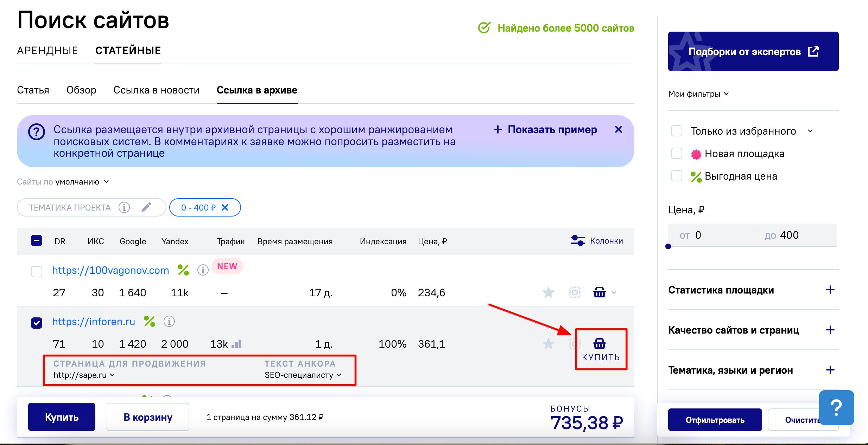This screenshot has height=445, width=868.
Task: Click the ТЕМАТИКА ПРОЕКТА filter chip
Action: (91, 207)
